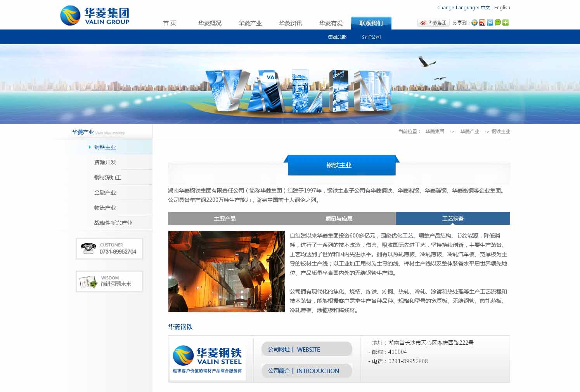Click the blue 钢铁主业 ribbon title

pos(342,165)
